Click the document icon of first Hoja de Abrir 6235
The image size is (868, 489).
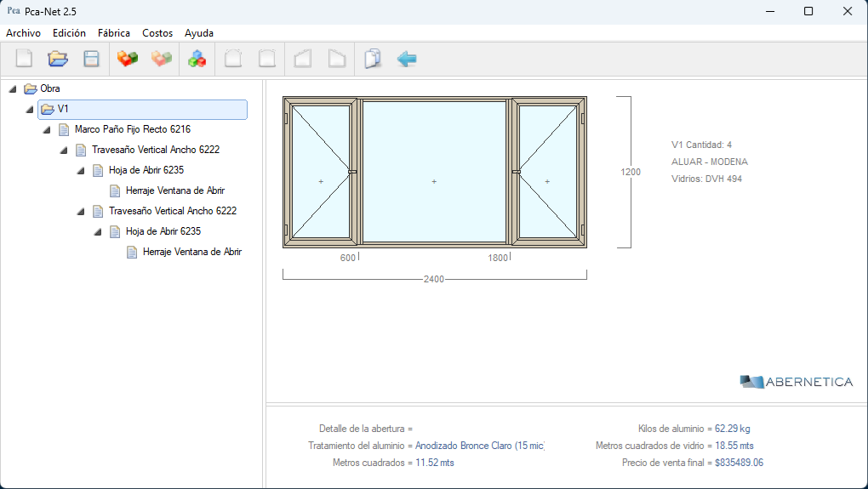click(x=98, y=170)
